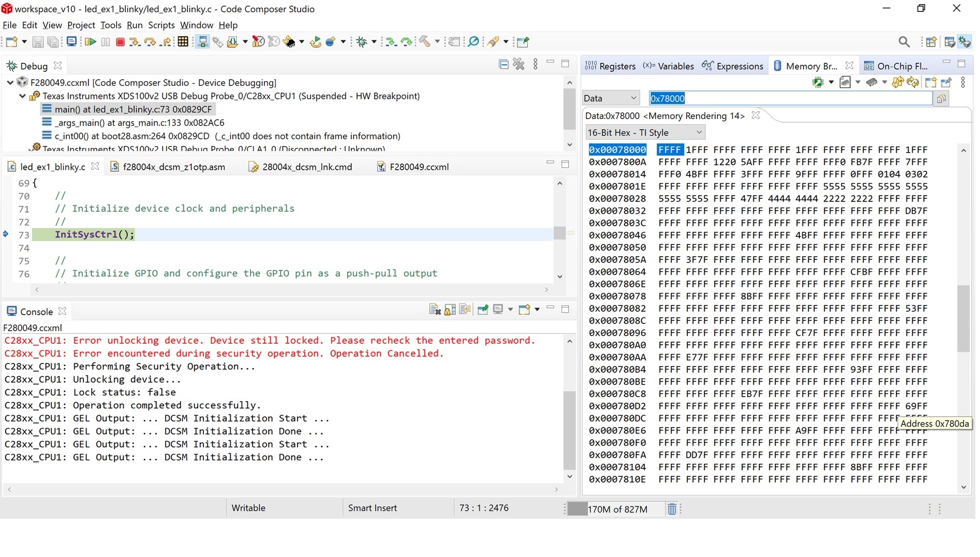This screenshot has height=557, width=980.
Task: Switch to 28004x_dcsm_lnk.cmd editor tab
Action: pos(300,167)
